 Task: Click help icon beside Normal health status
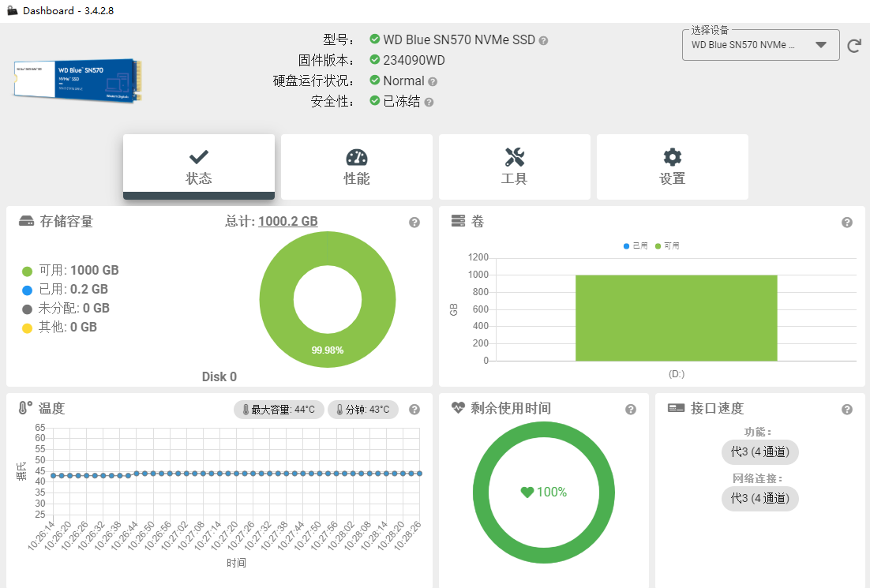pos(433,81)
